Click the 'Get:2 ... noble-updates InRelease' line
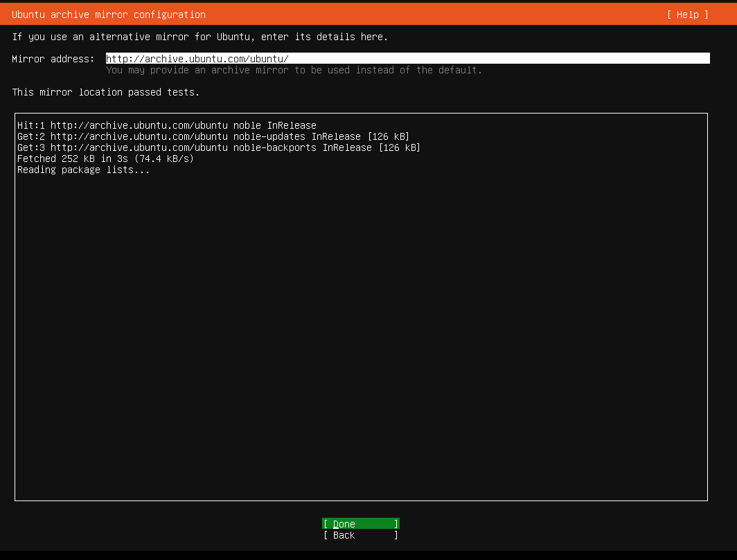Screen dimensions: 737x560 (x=213, y=136)
